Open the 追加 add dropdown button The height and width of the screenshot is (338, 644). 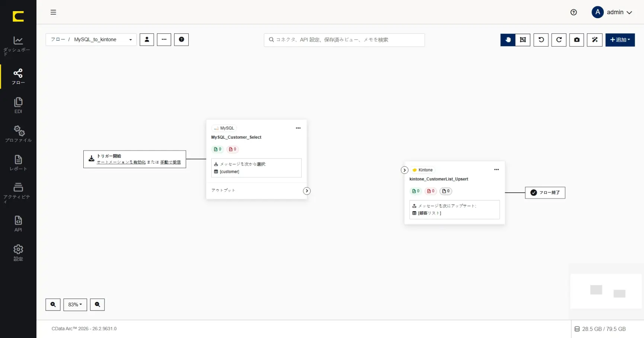[x=620, y=40]
